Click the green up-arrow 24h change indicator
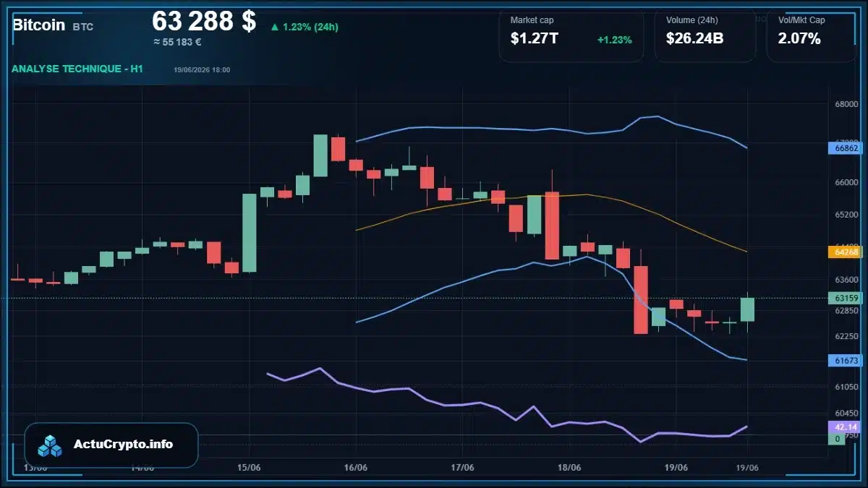 [275, 27]
